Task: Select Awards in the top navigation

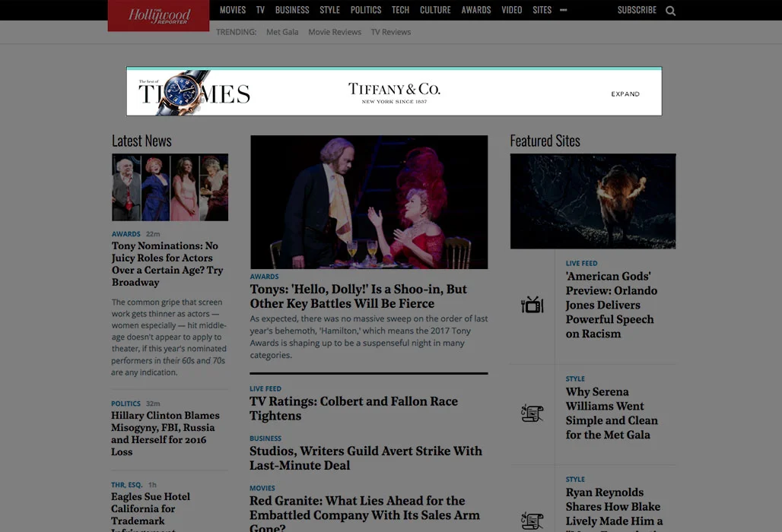Action: pyautogui.click(x=476, y=10)
